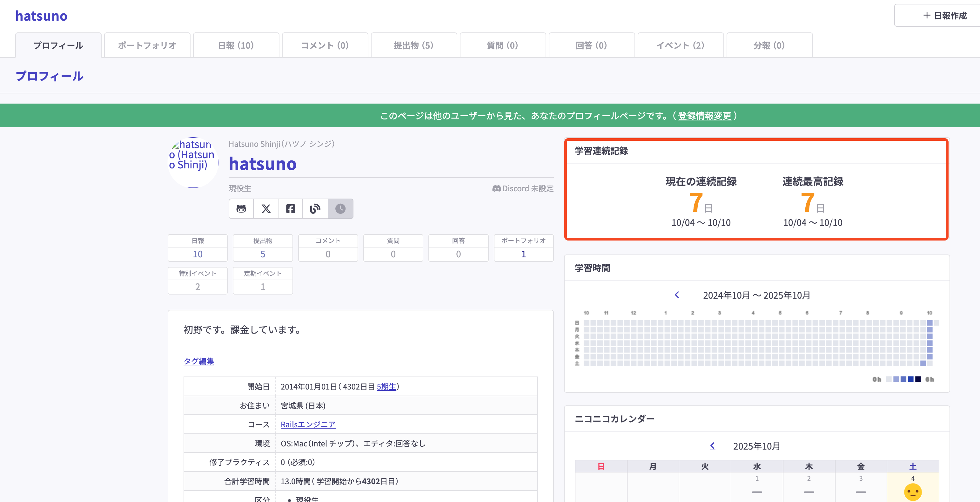Click the hatsuno profile avatar image
Image resolution: width=980 pixels, height=502 pixels.
[x=193, y=162]
